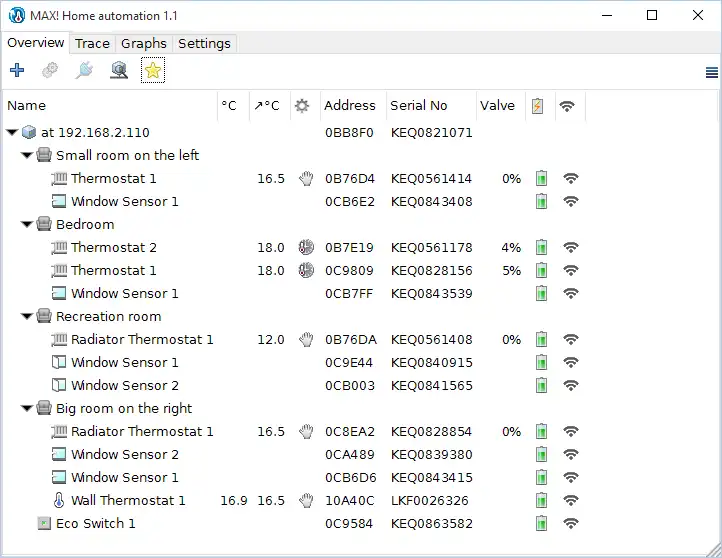Open the Graphs tab

click(144, 44)
